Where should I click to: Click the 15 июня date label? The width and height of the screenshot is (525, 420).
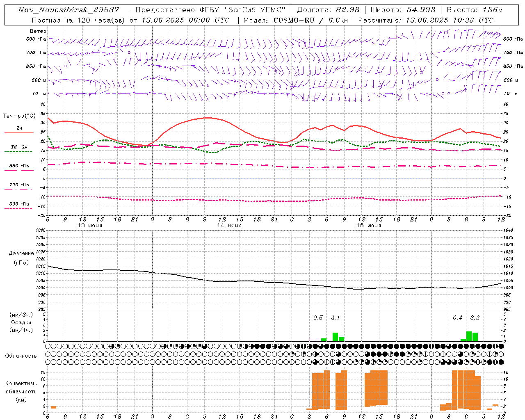[369, 226]
